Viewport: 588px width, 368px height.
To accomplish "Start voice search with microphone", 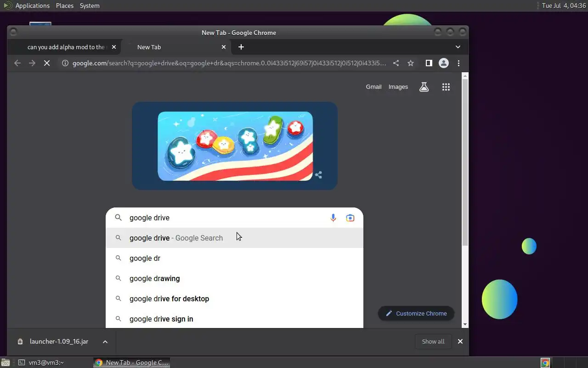I will [x=334, y=218].
